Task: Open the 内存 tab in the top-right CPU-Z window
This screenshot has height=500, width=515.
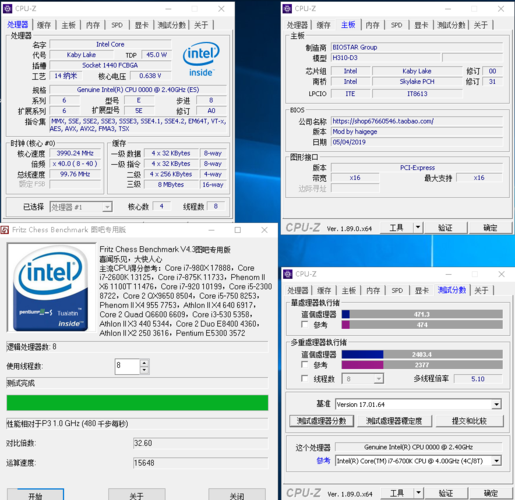Action: click(372, 25)
